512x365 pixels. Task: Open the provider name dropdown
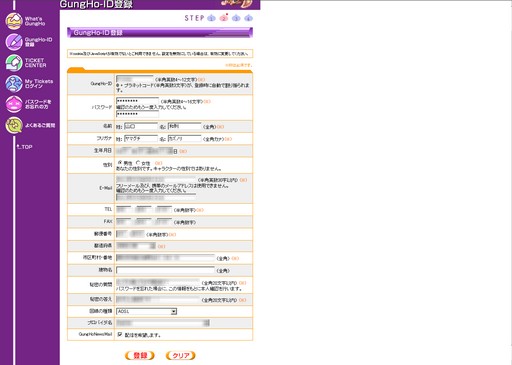163,323
